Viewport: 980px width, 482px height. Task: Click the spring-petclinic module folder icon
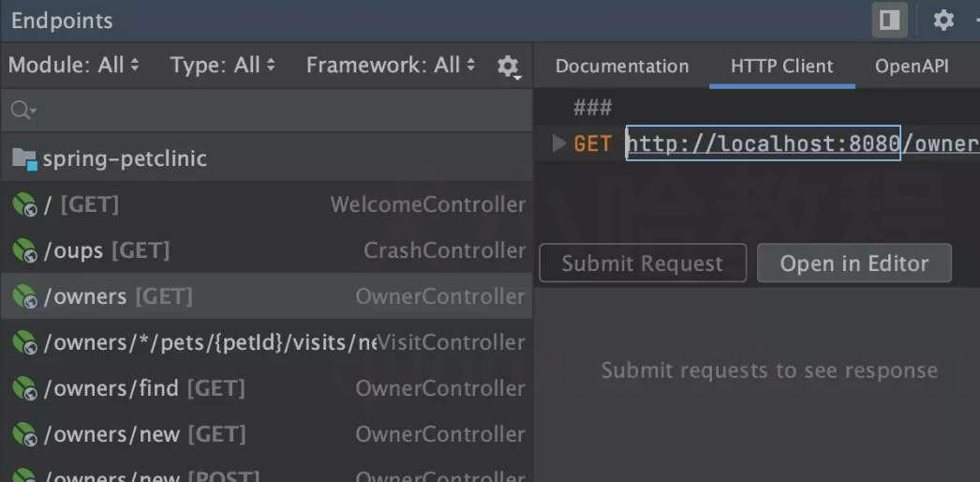(x=24, y=158)
